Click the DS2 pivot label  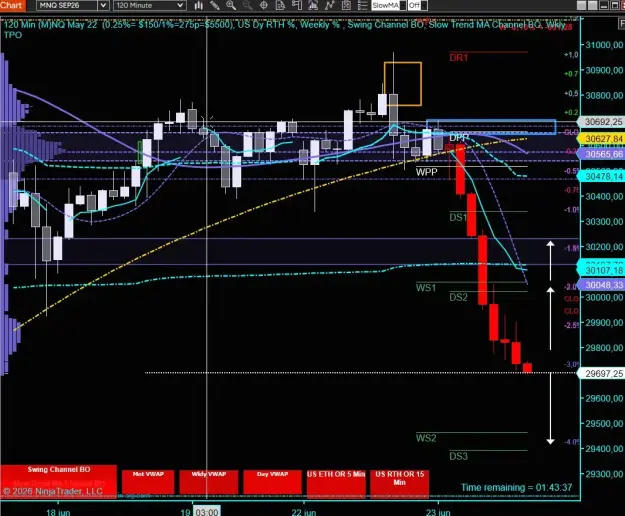tap(458, 297)
